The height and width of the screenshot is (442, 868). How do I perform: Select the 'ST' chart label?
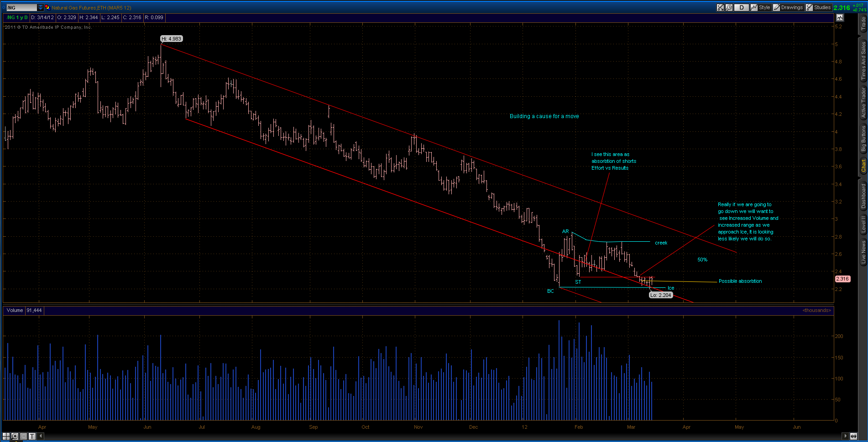click(578, 282)
